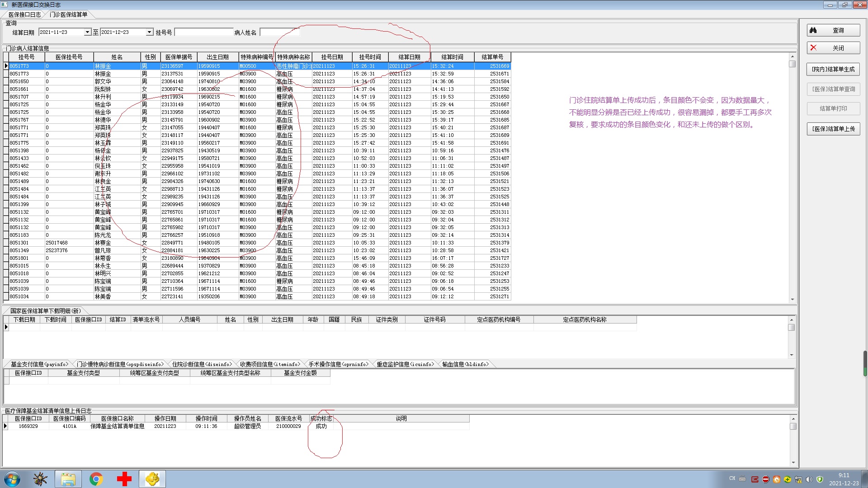The image size is (868, 488).
Task: Select the 收费项目信息 iteminfo tab
Action: 269,364
